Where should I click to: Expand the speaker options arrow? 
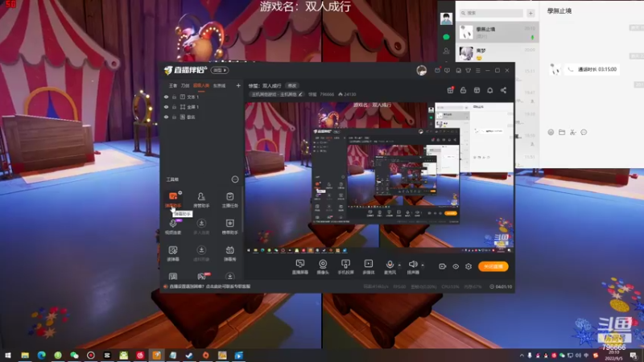[423, 265]
